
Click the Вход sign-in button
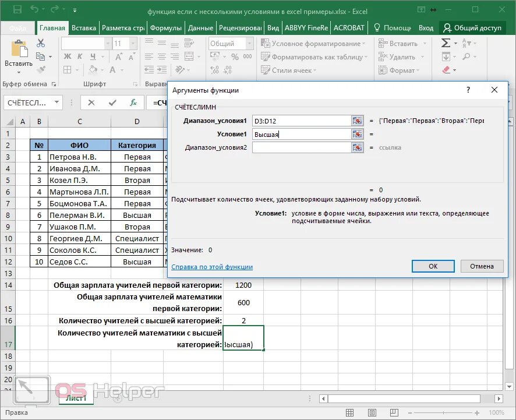click(426, 28)
